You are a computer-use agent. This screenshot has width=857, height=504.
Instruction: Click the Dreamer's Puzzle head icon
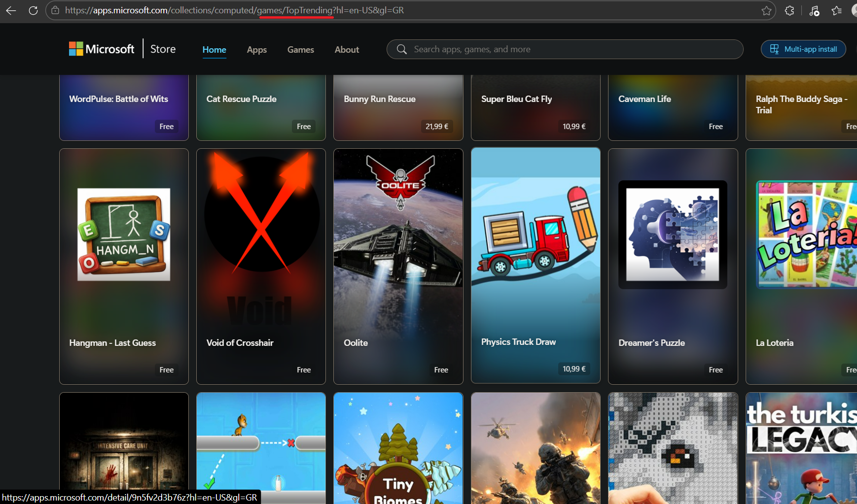(x=673, y=235)
